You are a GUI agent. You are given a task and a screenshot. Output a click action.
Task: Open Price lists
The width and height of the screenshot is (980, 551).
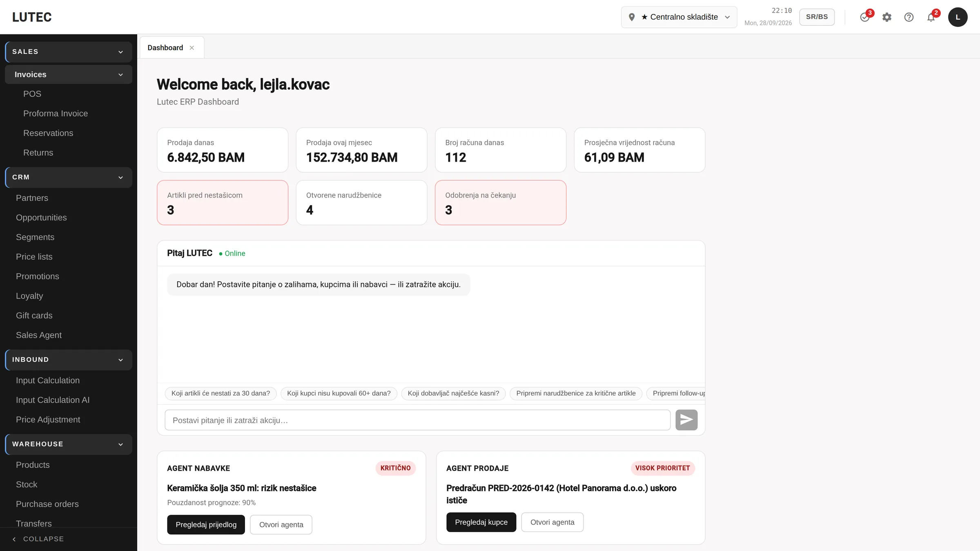tap(34, 257)
